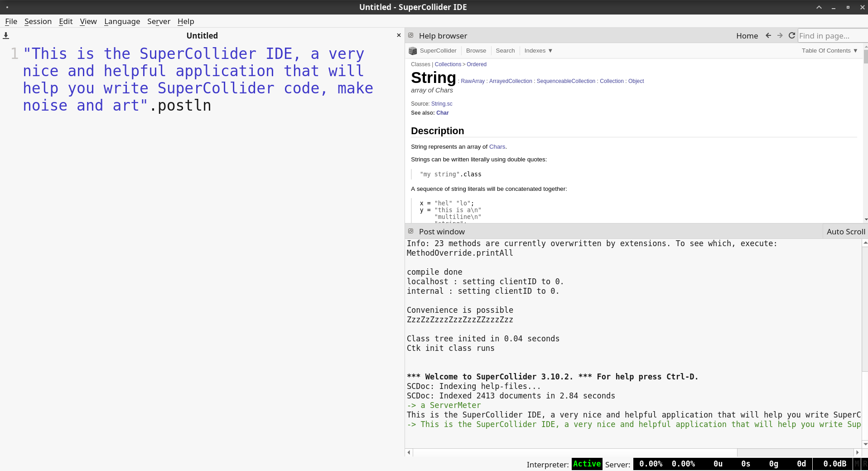This screenshot has width=868, height=471.
Task: Click the Welcome to SuperCollider 3.10.2 line
Action: (x=552, y=377)
